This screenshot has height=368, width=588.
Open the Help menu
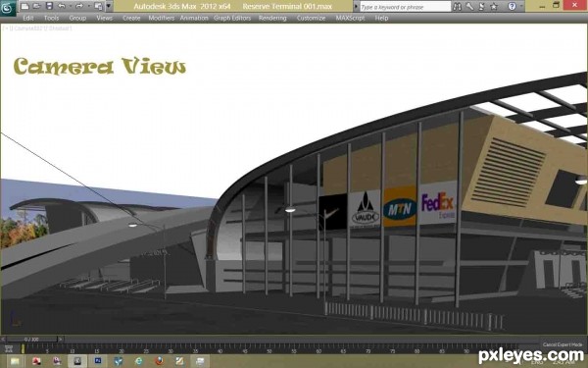tap(381, 18)
